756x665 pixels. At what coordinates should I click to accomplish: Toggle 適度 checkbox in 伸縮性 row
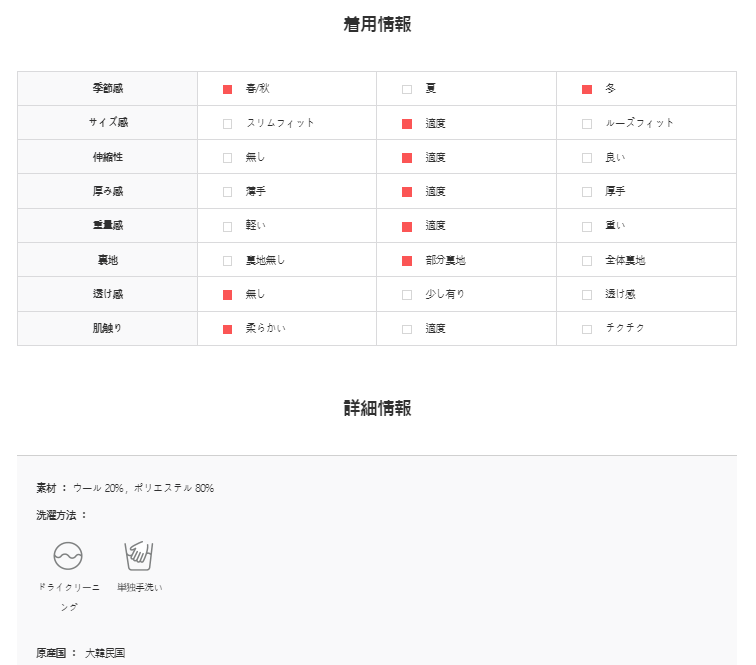(x=407, y=158)
